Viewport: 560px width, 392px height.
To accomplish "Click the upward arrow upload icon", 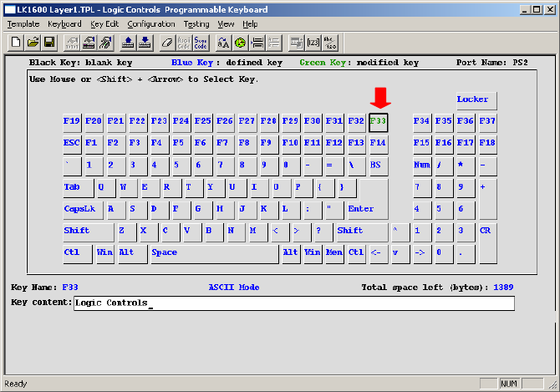I will [x=128, y=42].
